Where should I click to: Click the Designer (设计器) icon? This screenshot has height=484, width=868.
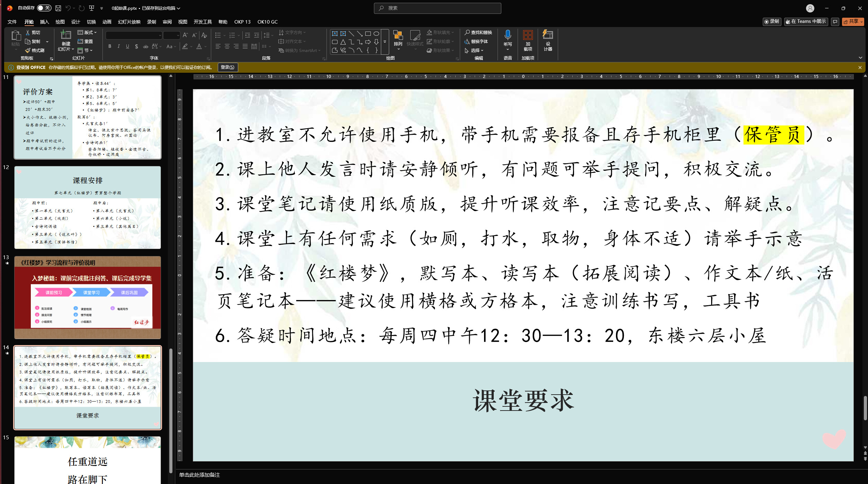(x=548, y=35)
